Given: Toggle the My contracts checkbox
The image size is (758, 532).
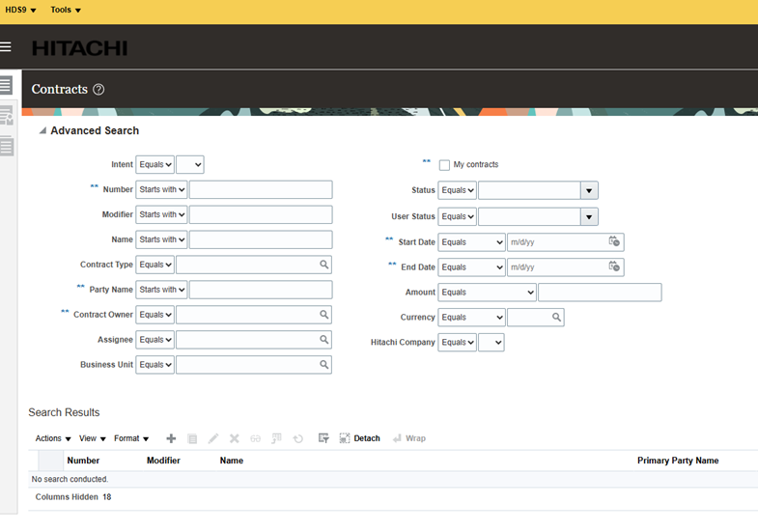Looking at the screenshot, I should click(x=444, y=165).
